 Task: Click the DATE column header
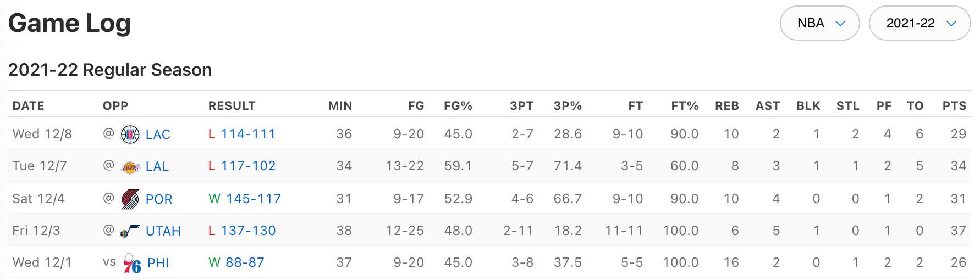click(x=29, y=106)
